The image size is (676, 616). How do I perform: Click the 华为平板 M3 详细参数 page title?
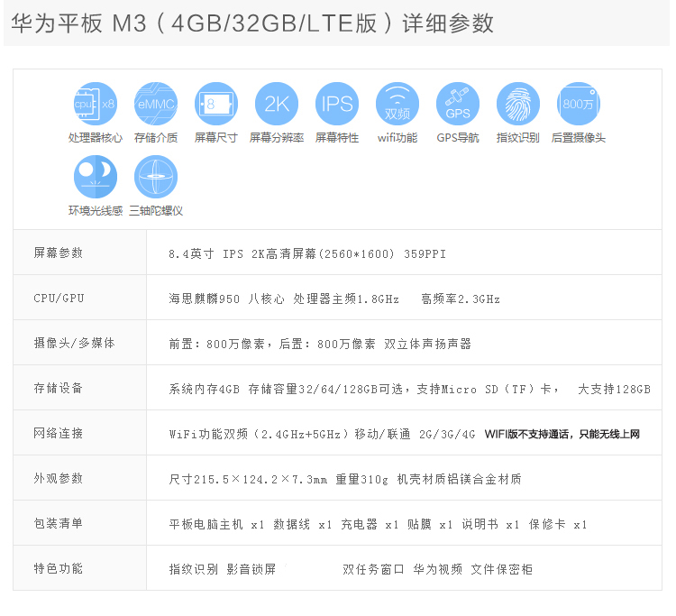point(252,23)
